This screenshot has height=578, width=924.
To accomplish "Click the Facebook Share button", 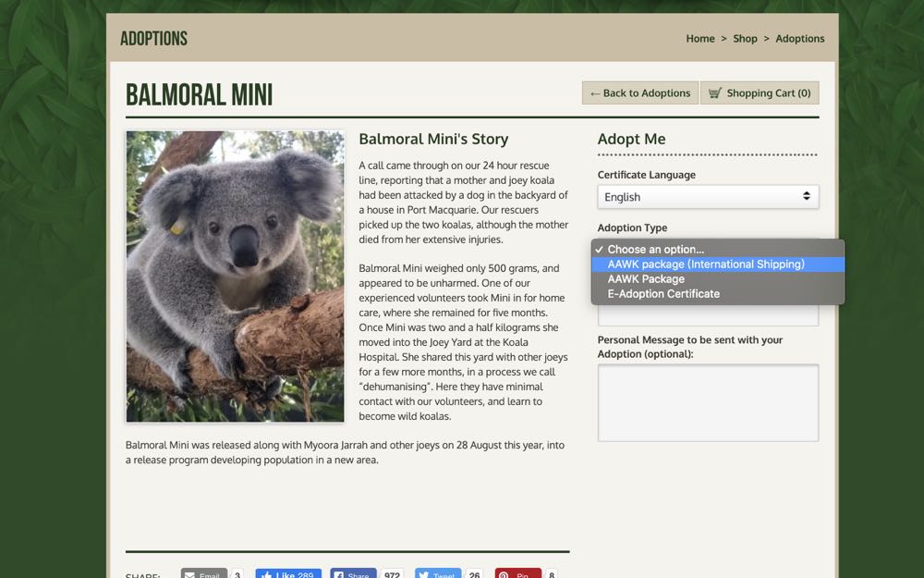I will pos(352,573).
